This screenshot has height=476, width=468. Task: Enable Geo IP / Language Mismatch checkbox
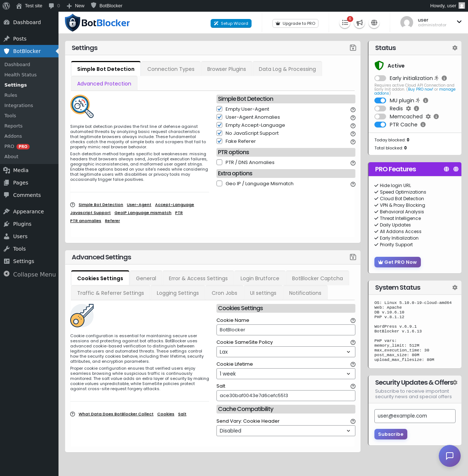pos(219,183)
